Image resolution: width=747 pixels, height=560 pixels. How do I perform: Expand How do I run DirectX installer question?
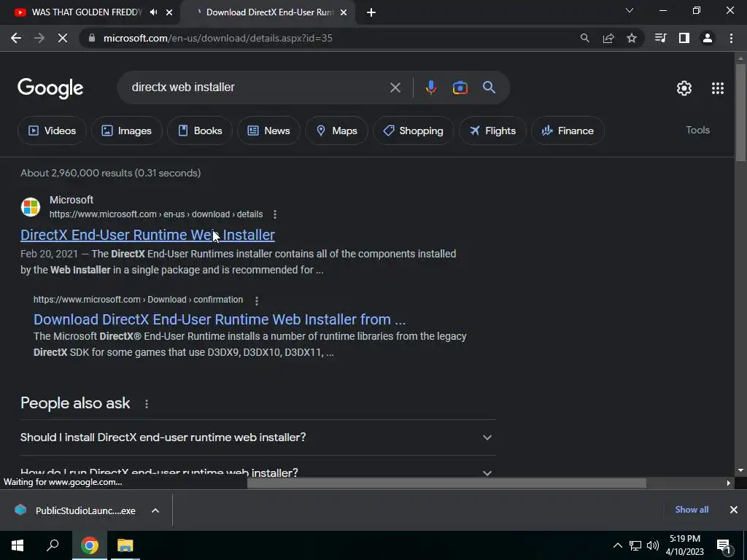[258, 472]
